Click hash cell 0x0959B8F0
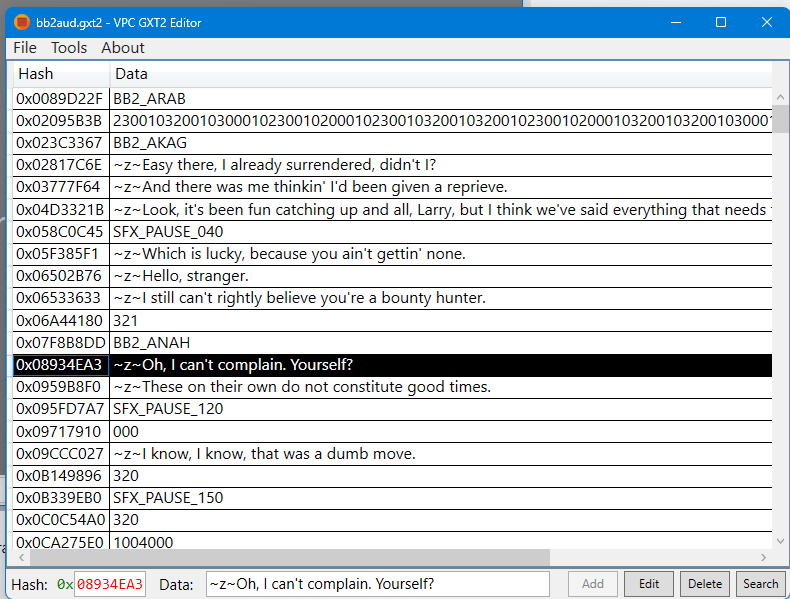The width and height of the screenshot is (790, 599). [x=60, y=387]
